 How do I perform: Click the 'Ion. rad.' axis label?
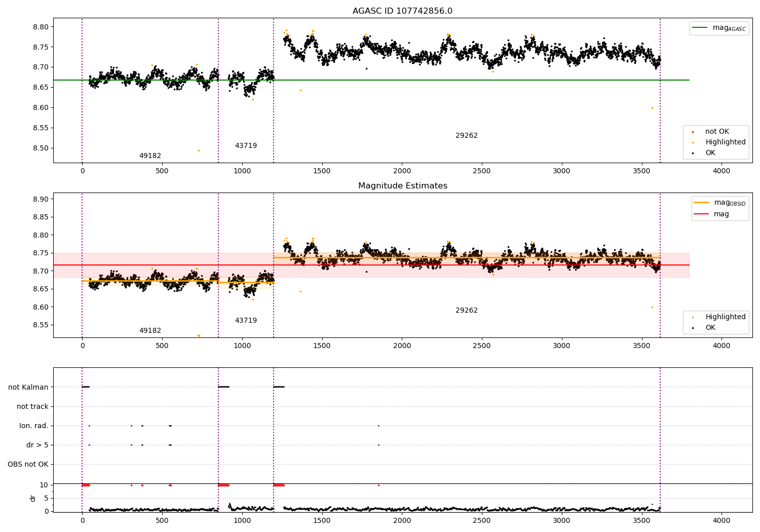tap(34, 426)
